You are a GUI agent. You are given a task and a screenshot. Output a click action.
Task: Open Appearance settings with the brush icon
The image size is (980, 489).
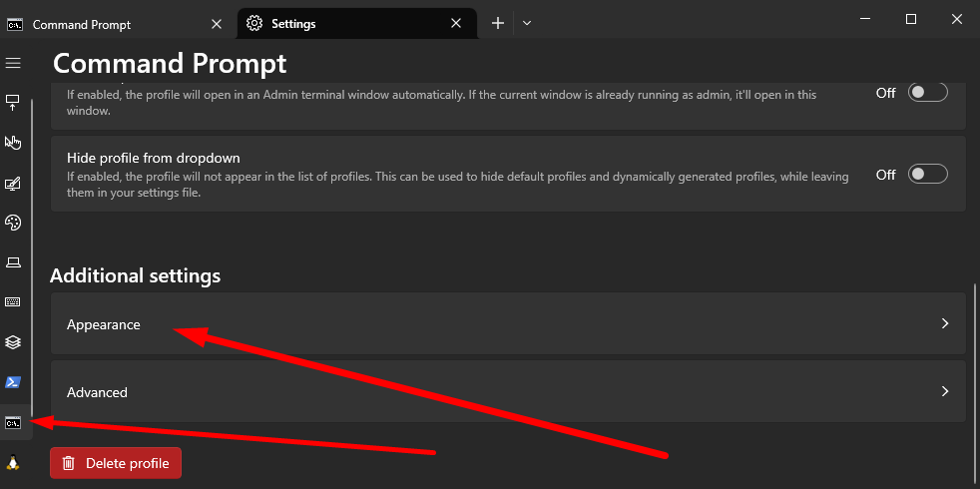[x=13, y=183]
